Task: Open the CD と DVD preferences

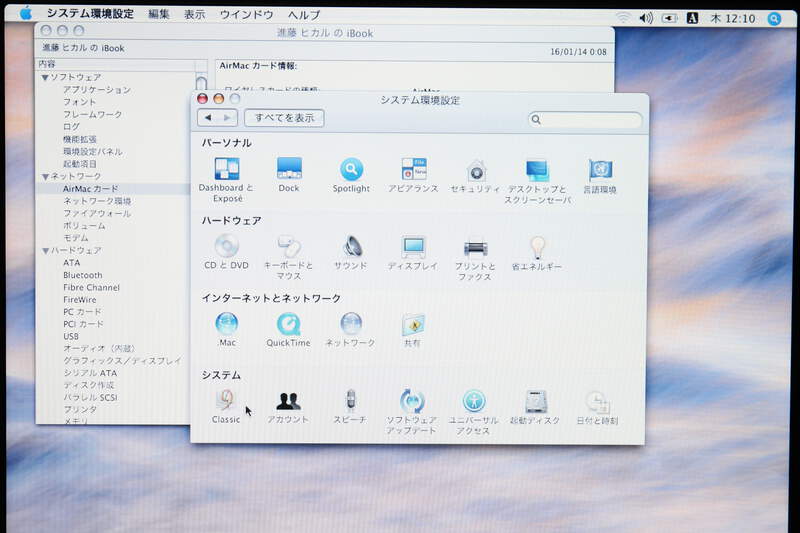Action: pos(226,252)
